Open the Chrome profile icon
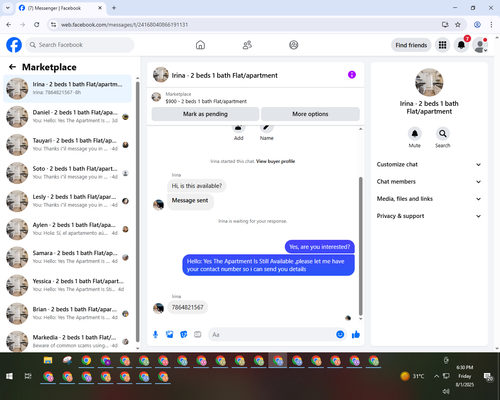Image resolution: width=500 pixels, height=400 pixels. pos(477,24)
